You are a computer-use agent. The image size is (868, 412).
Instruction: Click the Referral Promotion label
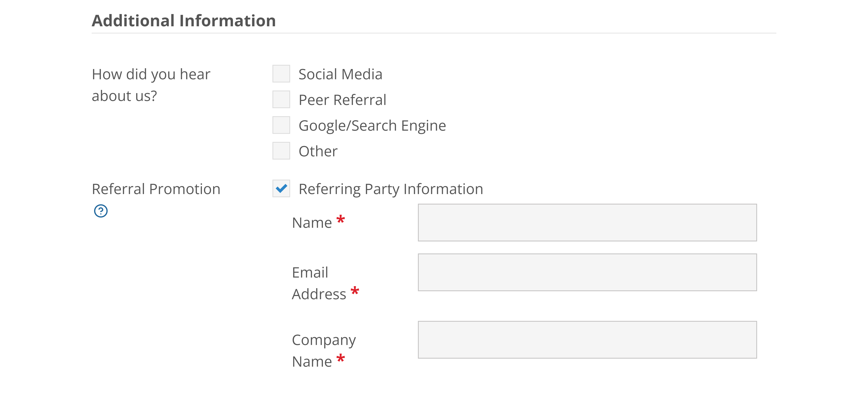[x=156, y=189]
